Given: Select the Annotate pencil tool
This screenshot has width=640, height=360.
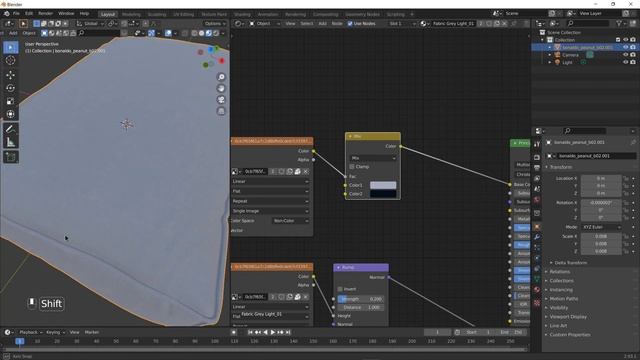Looking at the screenshot, I should [11, 129].
